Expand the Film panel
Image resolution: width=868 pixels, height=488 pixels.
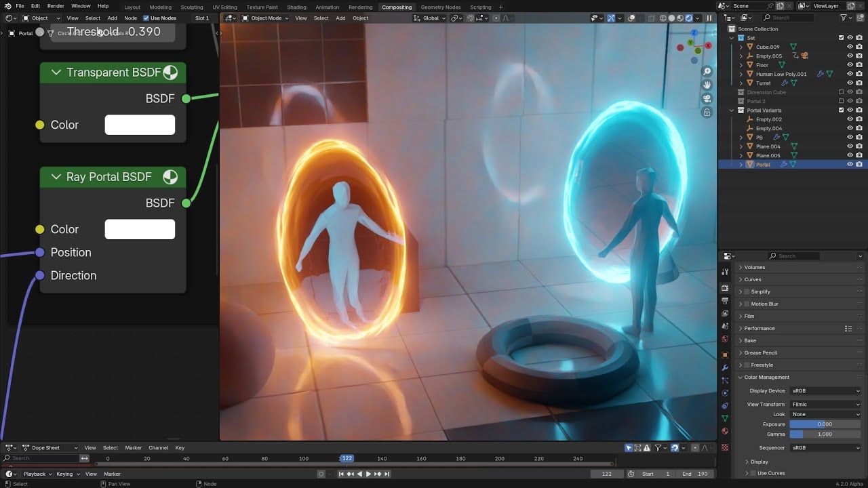740,316
